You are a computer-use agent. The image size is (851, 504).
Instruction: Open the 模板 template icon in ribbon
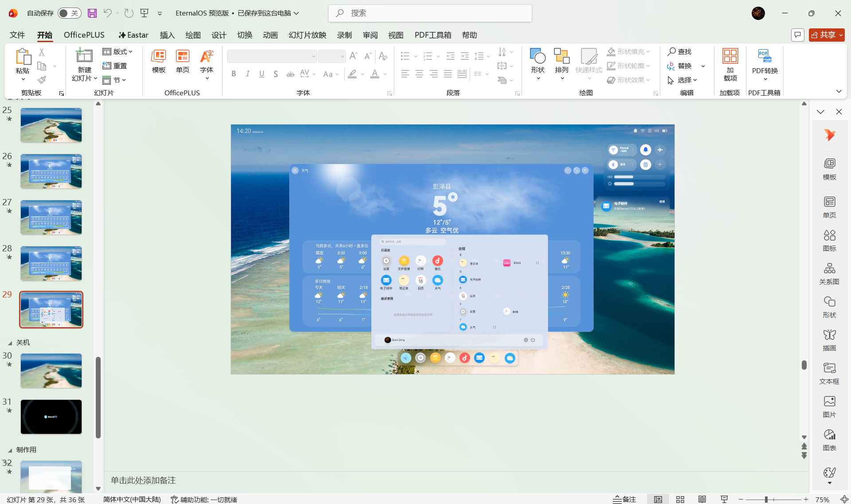pyautogui.click(x=158, y=61)
